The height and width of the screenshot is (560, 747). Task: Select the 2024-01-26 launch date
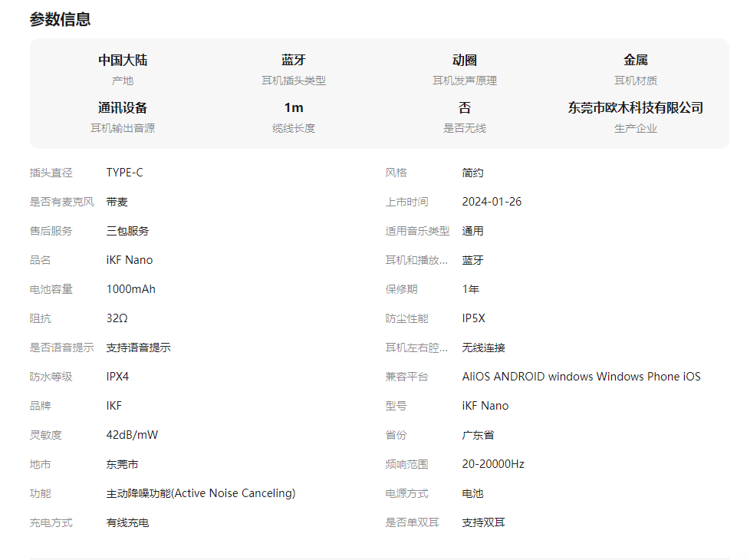[x=492, y=202]
